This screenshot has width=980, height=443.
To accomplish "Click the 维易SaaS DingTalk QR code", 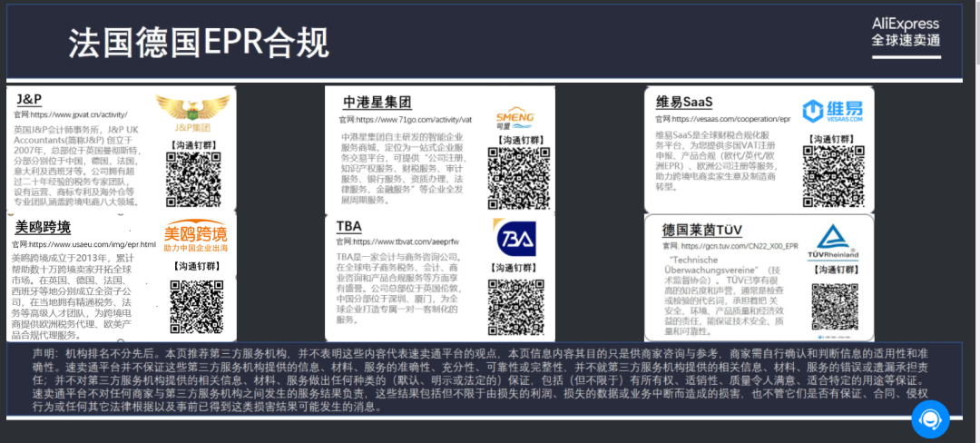I will coord(833,176).
